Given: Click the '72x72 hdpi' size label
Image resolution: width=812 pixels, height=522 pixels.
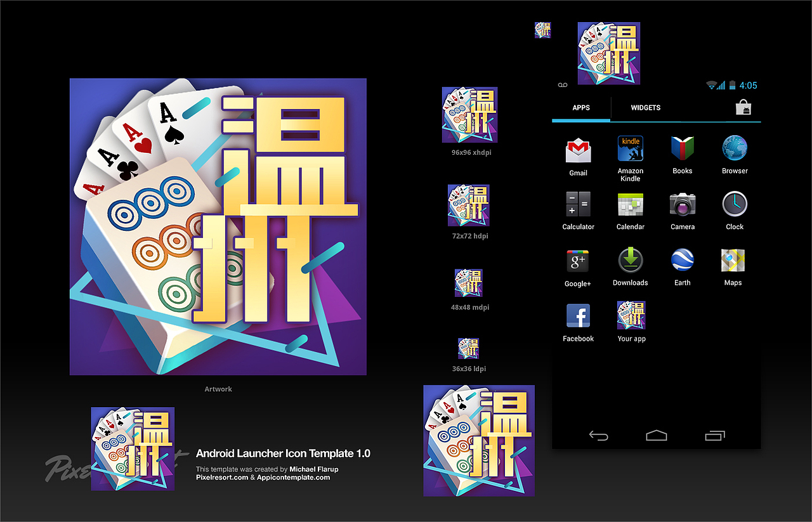Looking at the screenshot, I should (x=470, y=236).
